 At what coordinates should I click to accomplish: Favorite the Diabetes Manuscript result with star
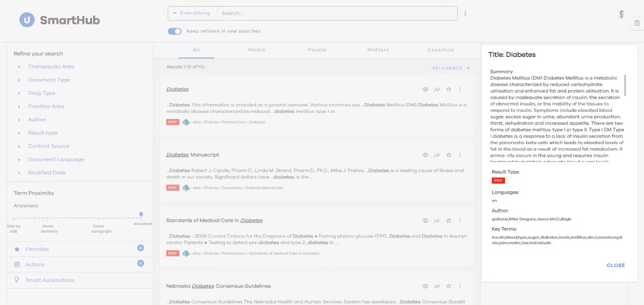pos(449,155)
